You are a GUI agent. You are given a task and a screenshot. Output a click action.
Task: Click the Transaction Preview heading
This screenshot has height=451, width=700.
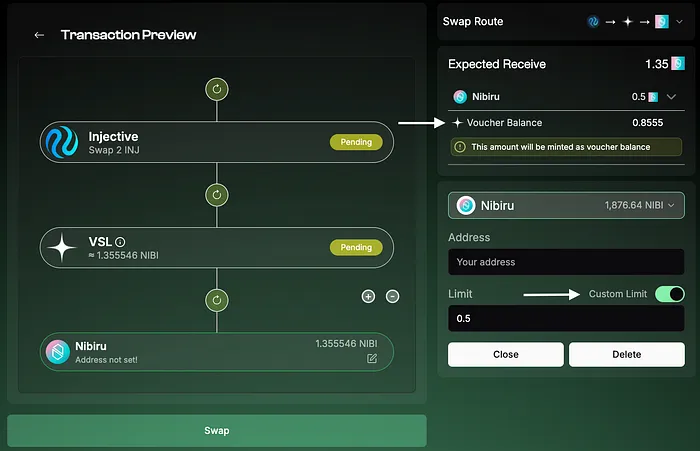coord(129,35)
